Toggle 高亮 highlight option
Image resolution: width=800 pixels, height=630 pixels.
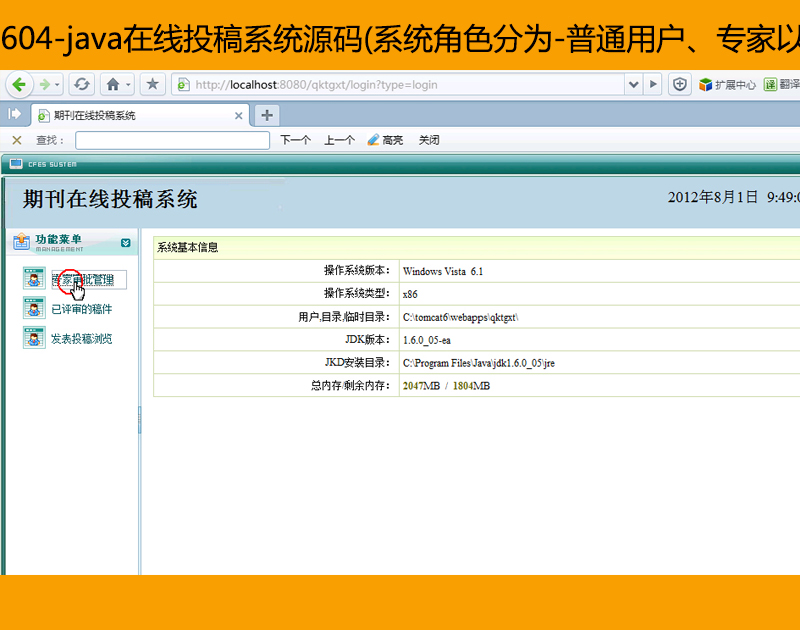(386, 140)
